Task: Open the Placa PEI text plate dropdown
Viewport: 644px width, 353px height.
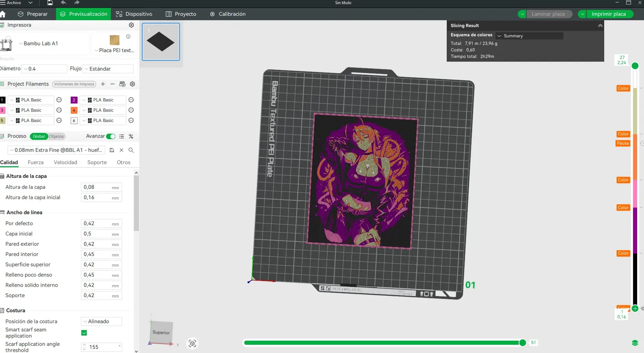Action: (114, 50)
